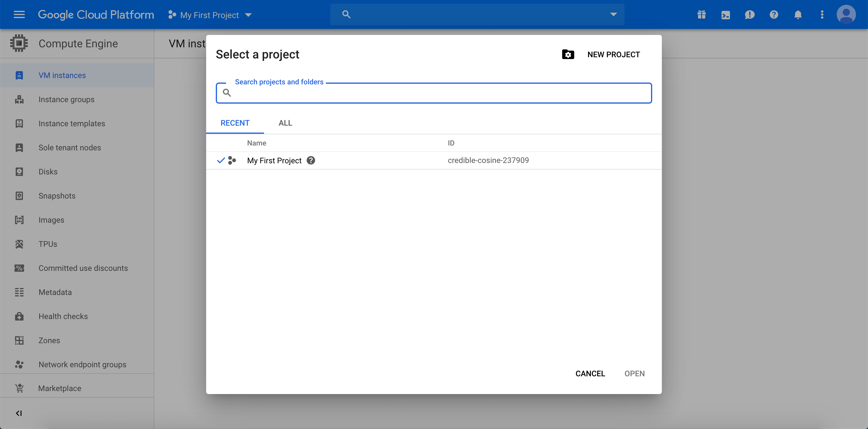
Task: Click the NEW PROJECT button
Action: pyautogui.click(x=613, y=54)
